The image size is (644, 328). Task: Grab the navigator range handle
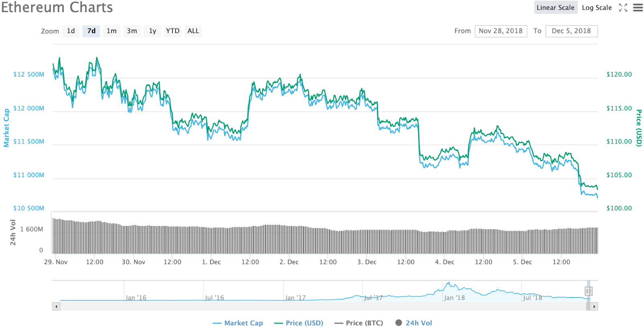pos(588,291)
